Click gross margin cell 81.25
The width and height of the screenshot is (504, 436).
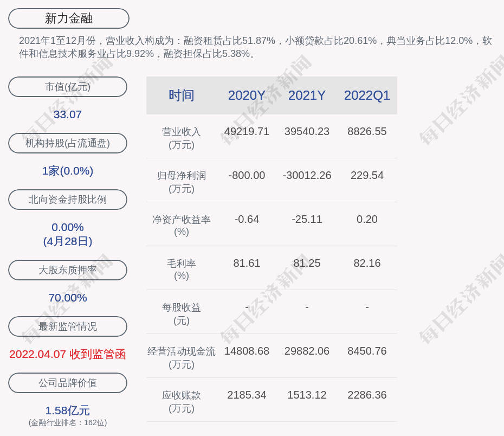click(x=307, y=264)
